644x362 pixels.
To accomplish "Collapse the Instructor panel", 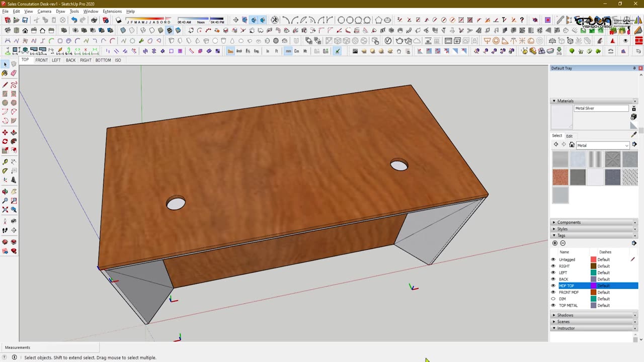I will [x=554, y=328].
